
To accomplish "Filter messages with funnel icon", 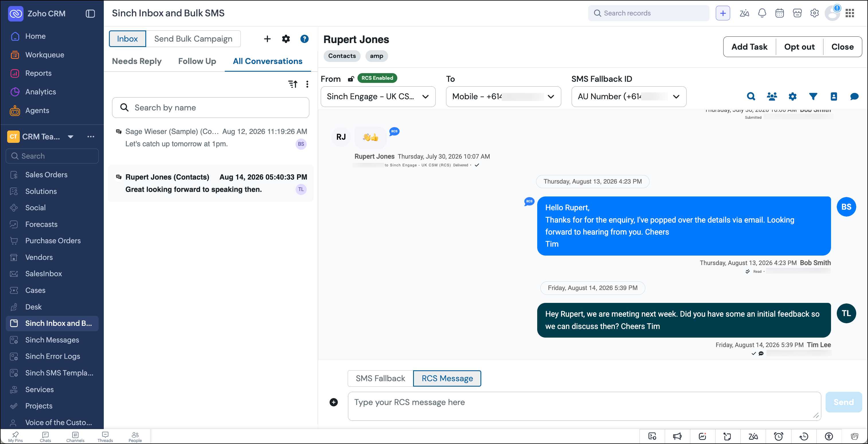I will point(813,96).
